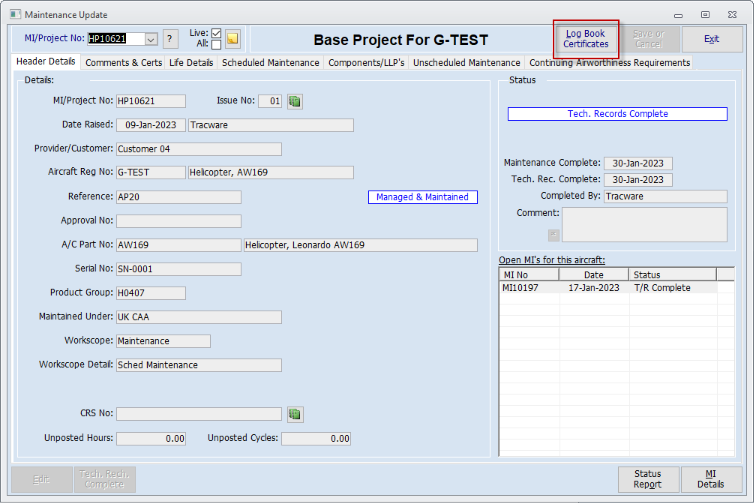Go to the Scheduled Maintenance tab
Screen dimensions: 754x503
tap(272, 63)
